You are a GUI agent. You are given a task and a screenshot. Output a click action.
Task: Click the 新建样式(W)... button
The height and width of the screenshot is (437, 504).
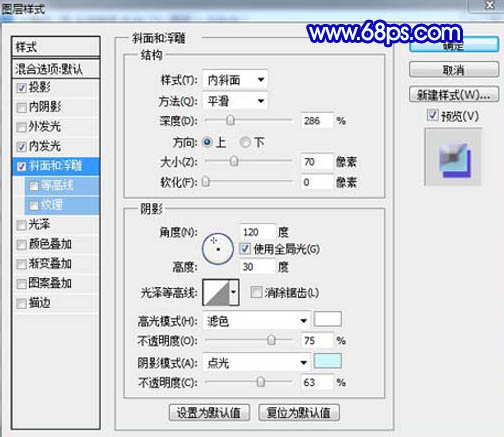click(454, 95)
